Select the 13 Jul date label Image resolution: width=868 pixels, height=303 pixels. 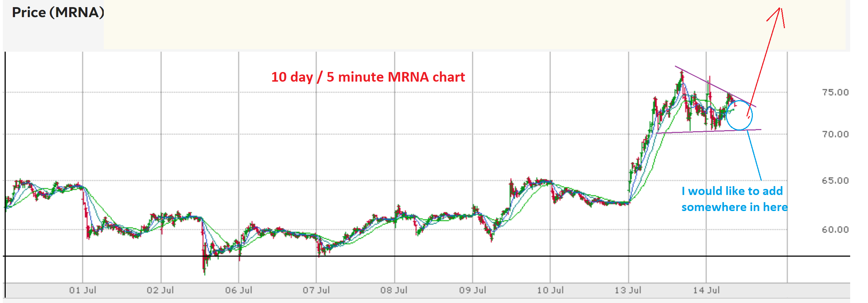coord(628,290)
